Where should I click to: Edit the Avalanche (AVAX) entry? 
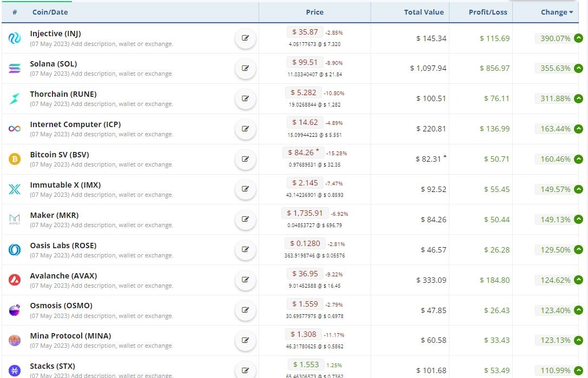(x=245, y=280)
